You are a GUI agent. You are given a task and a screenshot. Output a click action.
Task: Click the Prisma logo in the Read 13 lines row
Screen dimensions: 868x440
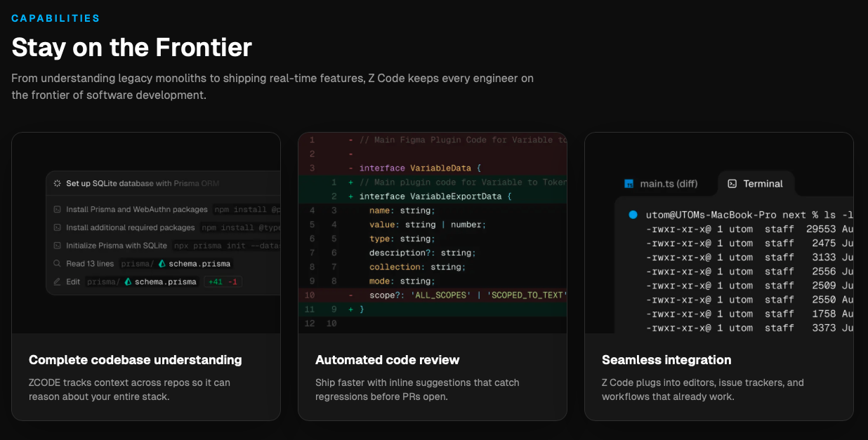pyautogui.click(x=162, y=264)
